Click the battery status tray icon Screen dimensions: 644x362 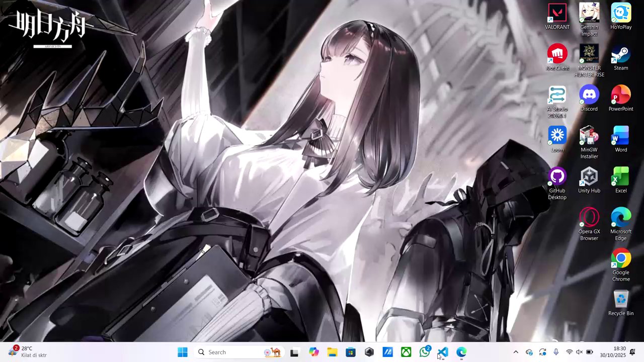point(590,352)
